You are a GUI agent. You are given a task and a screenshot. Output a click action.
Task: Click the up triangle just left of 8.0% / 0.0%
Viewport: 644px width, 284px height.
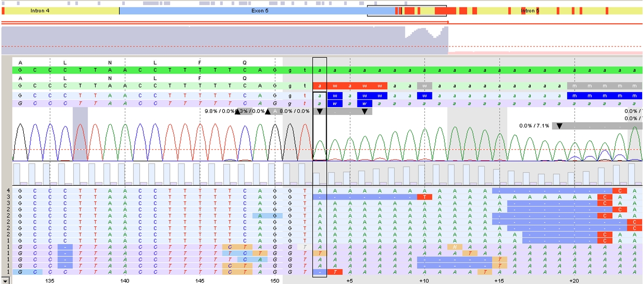click(268, 111)
